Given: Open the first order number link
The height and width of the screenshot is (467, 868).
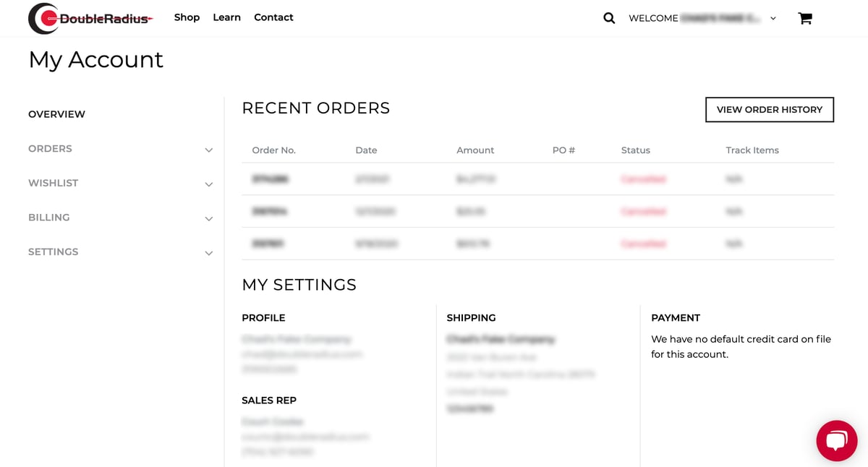Looking at the screenshot, I should pos(269,179).
